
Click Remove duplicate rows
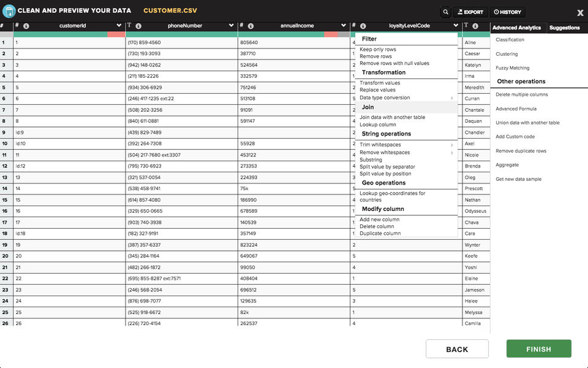coord(521,151)
